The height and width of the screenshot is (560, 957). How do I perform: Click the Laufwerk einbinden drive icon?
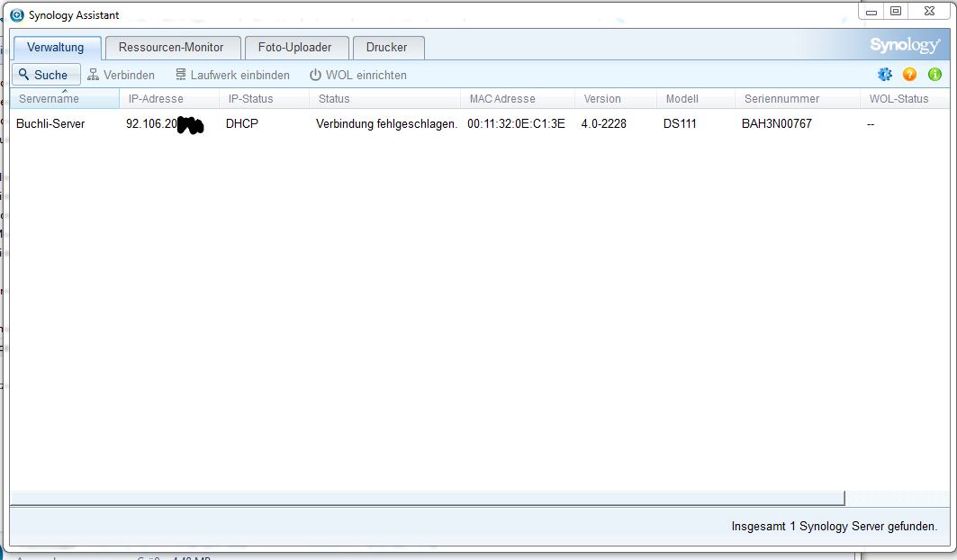(181, 75)
